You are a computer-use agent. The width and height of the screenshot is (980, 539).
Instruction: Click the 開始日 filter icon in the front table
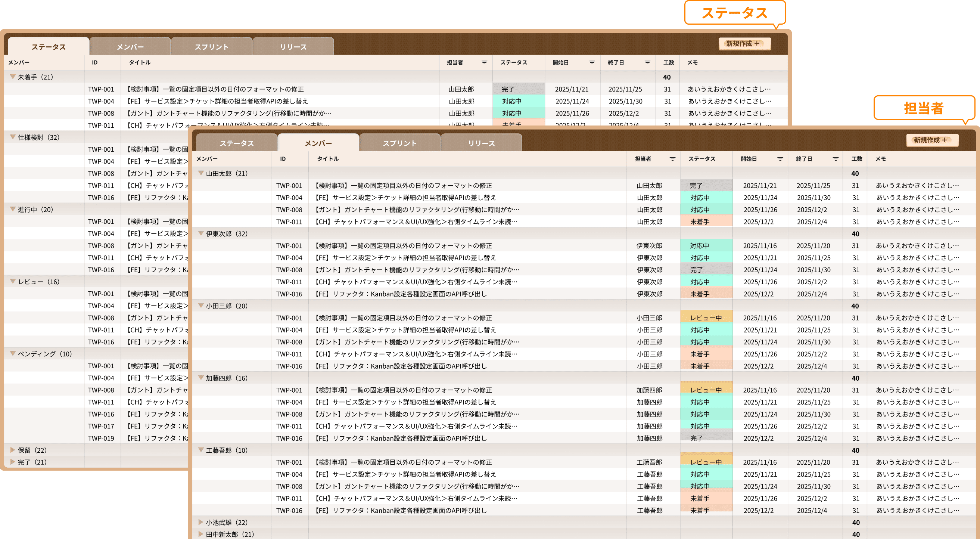tap(780, 159)
